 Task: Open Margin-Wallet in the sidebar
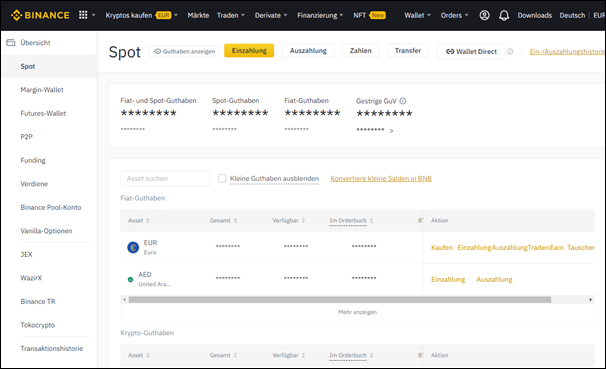[42, 90]
